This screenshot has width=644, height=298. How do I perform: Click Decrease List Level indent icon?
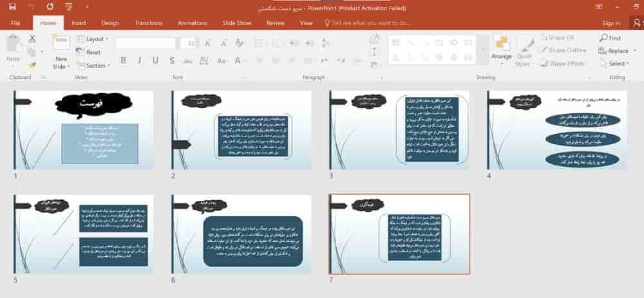294,43
